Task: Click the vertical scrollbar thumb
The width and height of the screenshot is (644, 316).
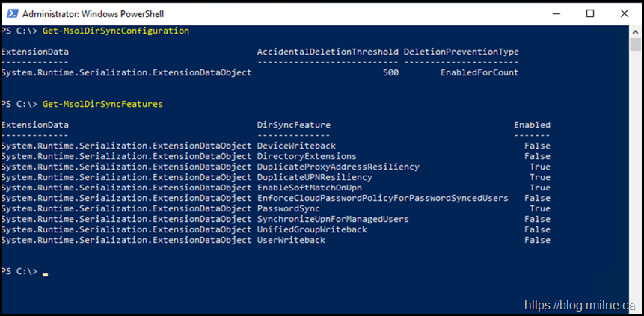Action: point(636,45)
